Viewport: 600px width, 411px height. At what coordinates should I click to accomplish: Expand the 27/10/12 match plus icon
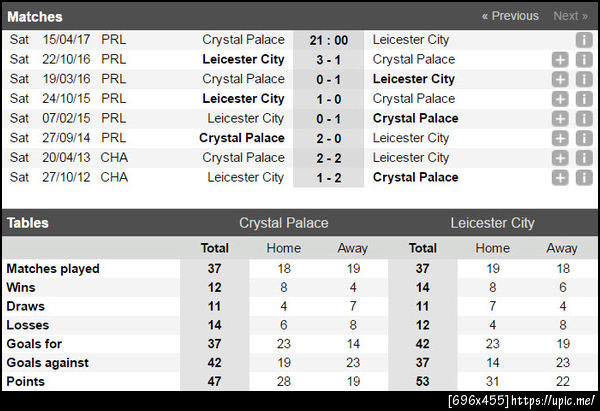pyautogui.click(x=560, y=177)
